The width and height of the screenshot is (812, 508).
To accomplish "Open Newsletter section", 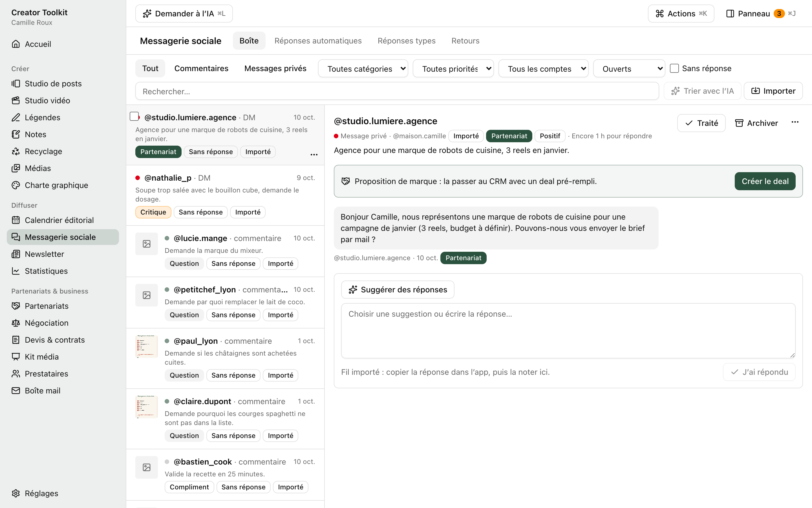I will [63, 254].
